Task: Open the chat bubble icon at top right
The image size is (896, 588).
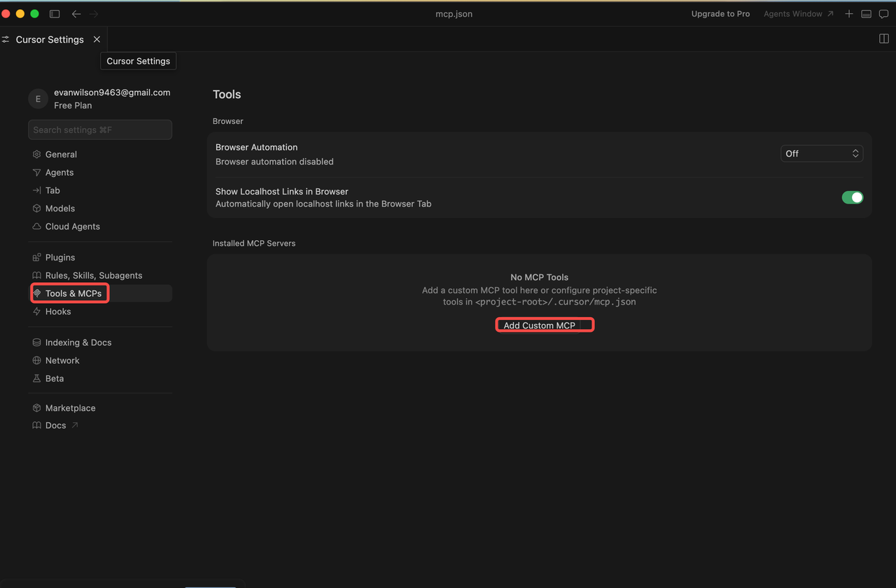Action: tap(883, 14)
